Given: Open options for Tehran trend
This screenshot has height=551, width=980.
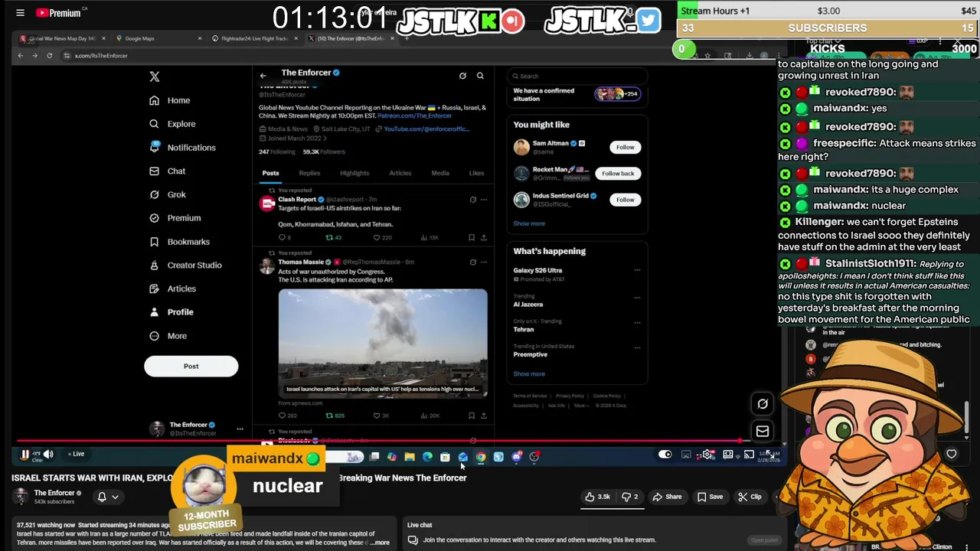Looking at the screenshot, I should 637,322.
